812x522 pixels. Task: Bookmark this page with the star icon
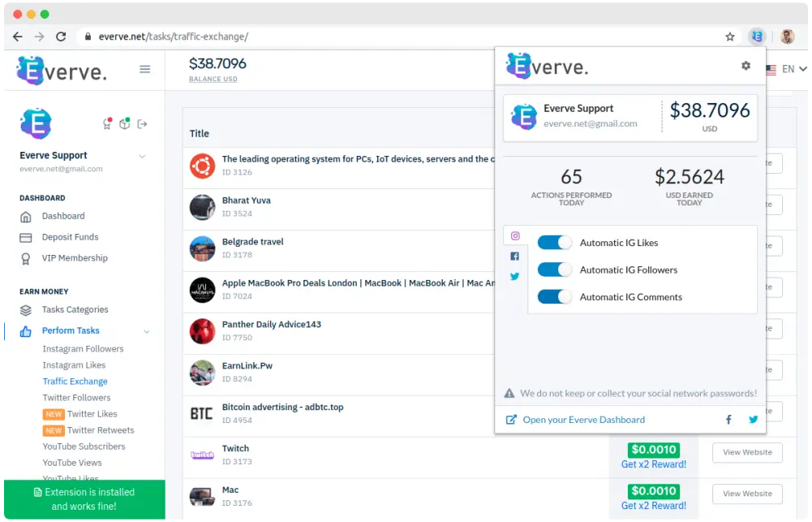pyautogui.click(x=730, y=37)
